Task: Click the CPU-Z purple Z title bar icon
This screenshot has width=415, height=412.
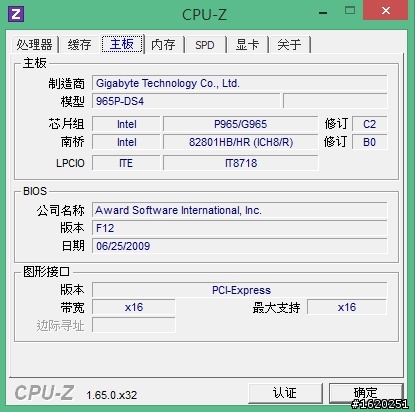Action: coord(16,14)
